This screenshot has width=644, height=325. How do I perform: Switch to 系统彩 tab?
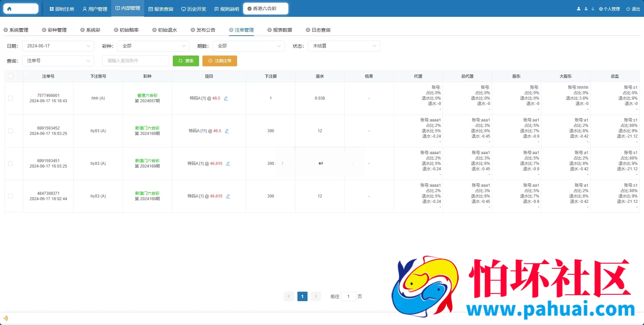[90, 30]
